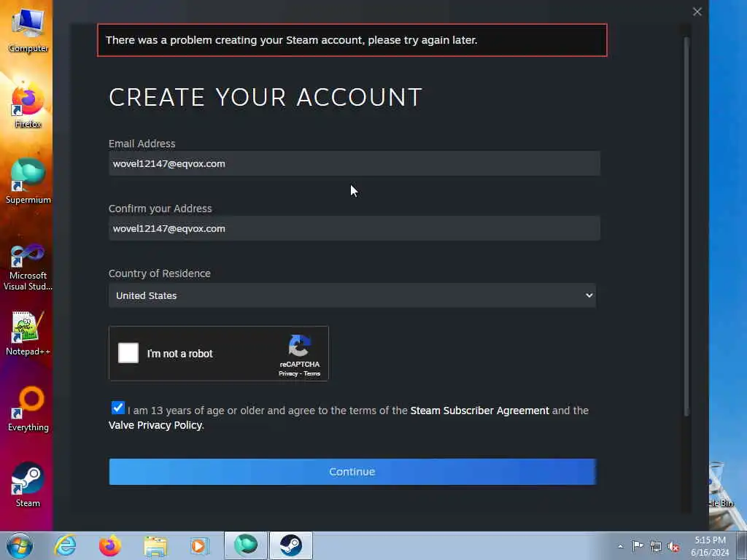
Task: Switch to Steam taskbar button
Action: point(290,545)
